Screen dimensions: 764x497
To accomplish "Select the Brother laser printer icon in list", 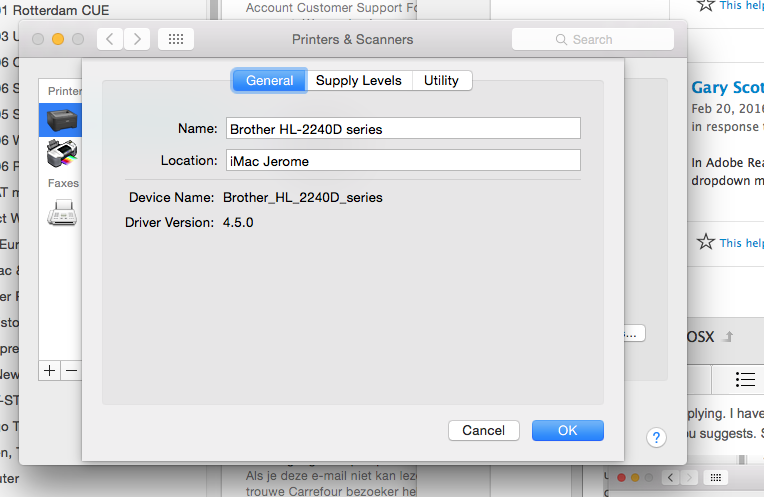I will coord(62,120).
